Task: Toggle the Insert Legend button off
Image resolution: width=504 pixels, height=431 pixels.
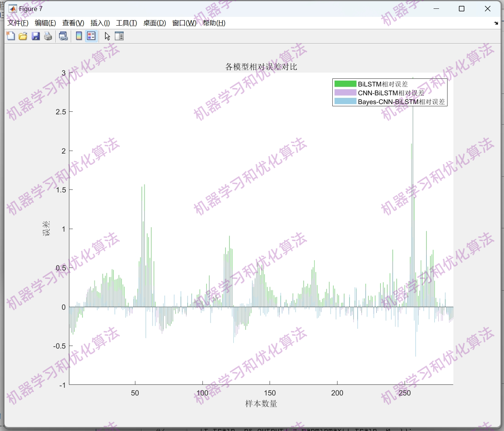Action: pos(91,36)
